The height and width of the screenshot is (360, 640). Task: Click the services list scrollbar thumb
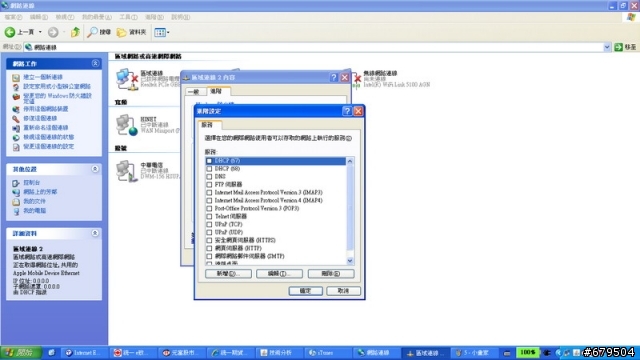point(350,208)
